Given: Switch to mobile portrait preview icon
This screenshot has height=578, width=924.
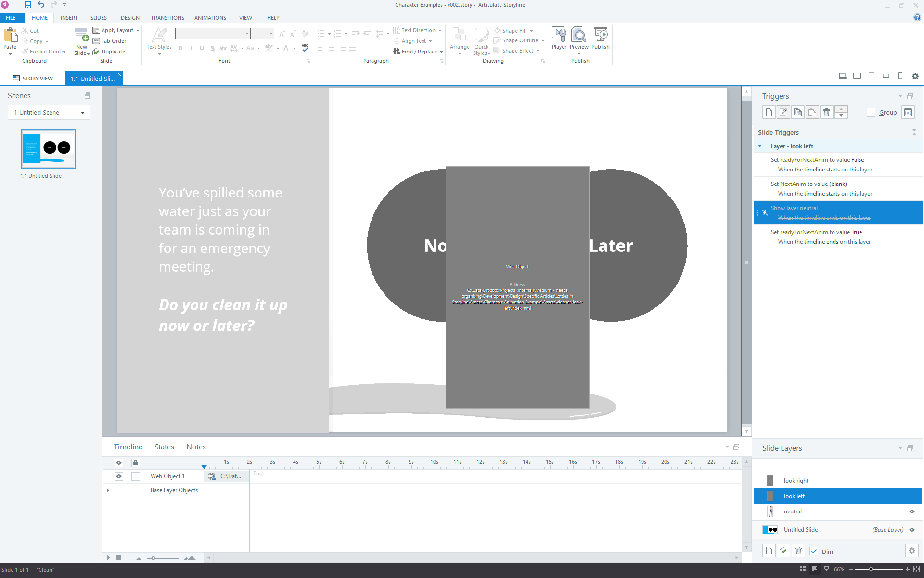Looking at the screenshot, I should [900, 76].
